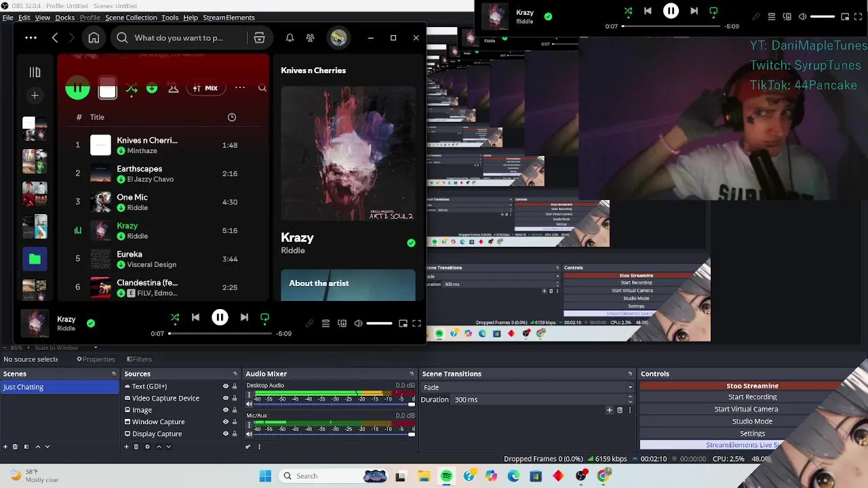Screen dimensions: 868x488
Task: Hide the Video Capture Device source
Action: tap(226, 399)
